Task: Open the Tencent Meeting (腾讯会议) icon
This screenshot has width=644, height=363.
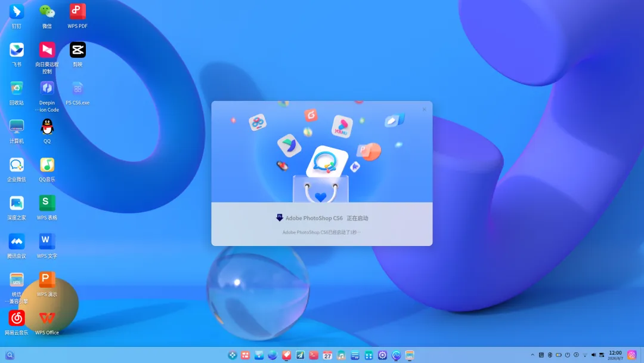Action: [17, 241]
